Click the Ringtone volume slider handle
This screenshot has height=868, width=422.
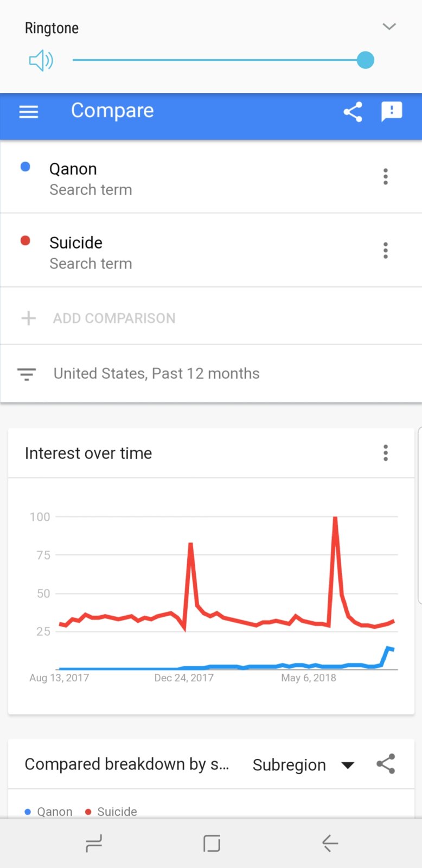coord(366,60)
